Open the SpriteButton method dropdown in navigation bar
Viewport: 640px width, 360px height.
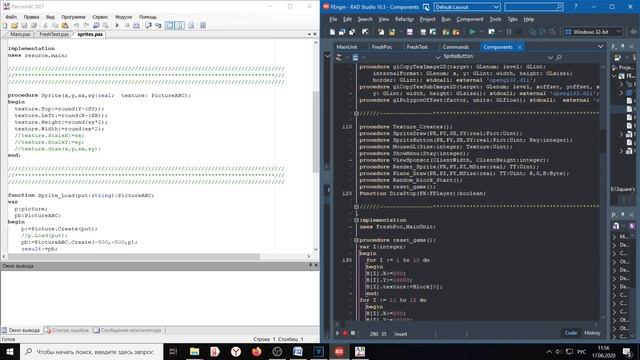click(x=550, y=58)
